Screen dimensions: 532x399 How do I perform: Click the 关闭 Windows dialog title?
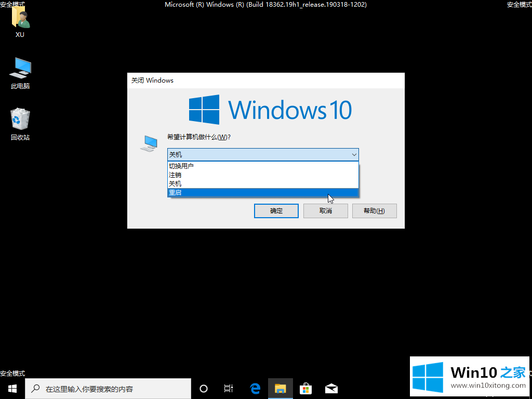click(x=152, y=81)
